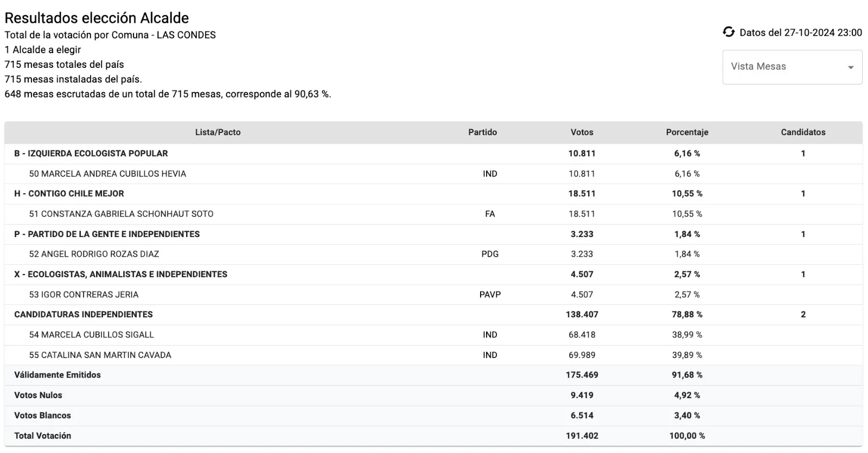Screen dimensions: 868x453
Task: Click the bold 138.407 votes total
Action: (582, 315)
